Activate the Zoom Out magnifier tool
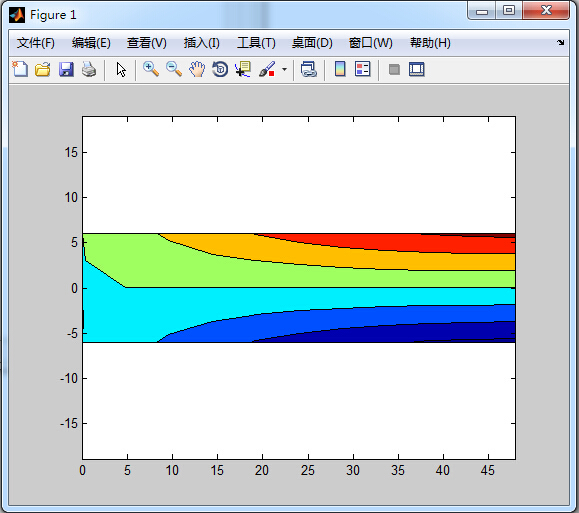 click(174, 69)
